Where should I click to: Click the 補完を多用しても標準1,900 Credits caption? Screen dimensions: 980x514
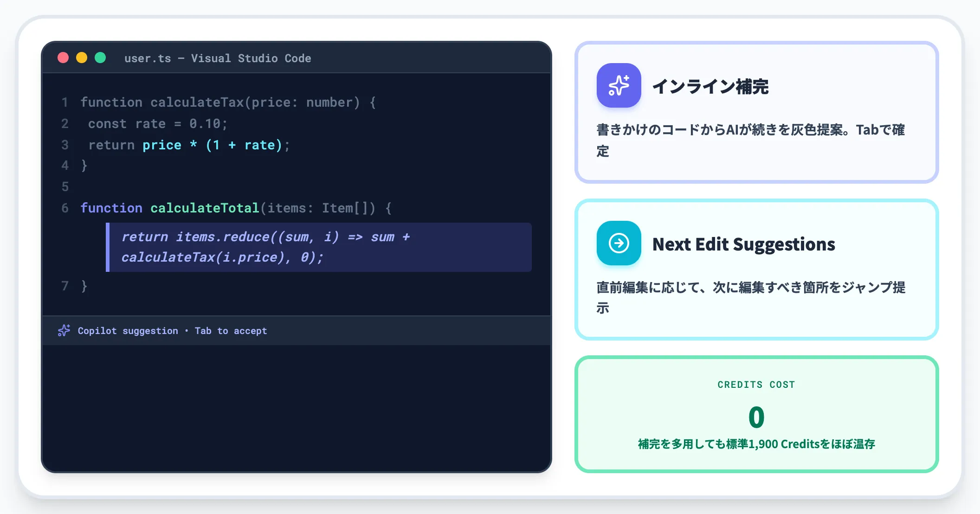(756, 444)
